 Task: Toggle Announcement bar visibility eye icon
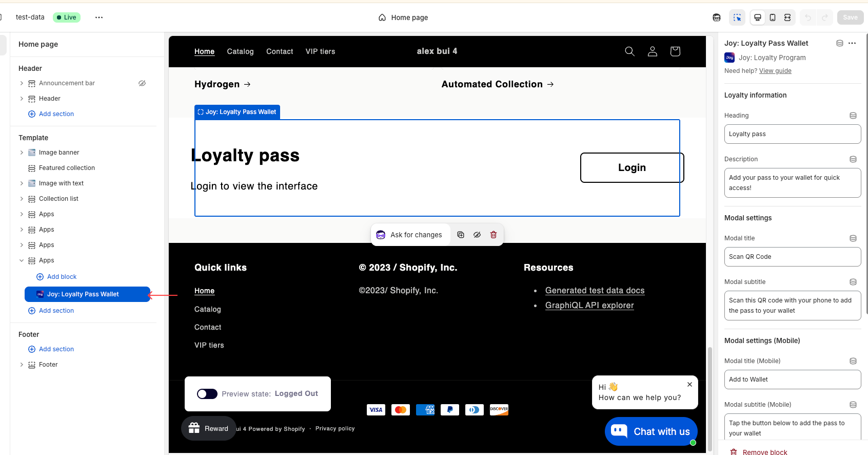coord(142,83)
